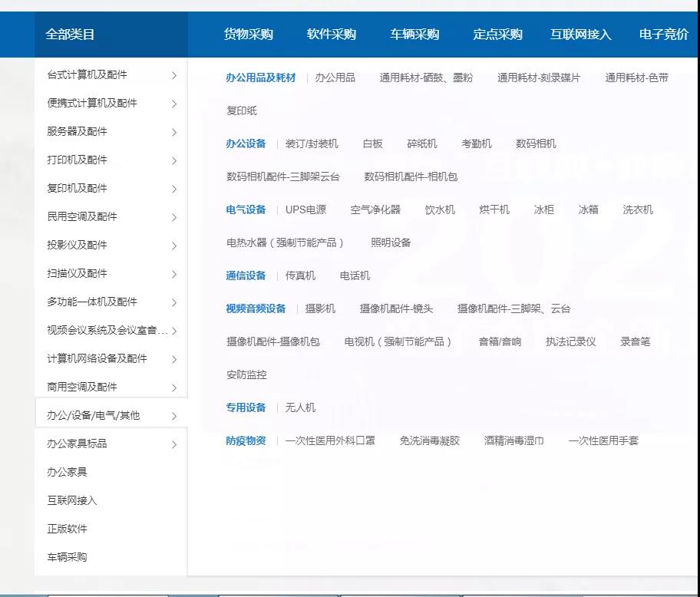Viewport: 700px width, 597px height.
Task: Click the arrow beside 扫描仪及配件
Action: tap(174, 274)
